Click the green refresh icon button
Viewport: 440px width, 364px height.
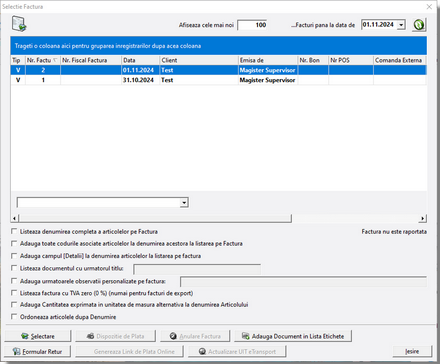[x=419, y=25]
